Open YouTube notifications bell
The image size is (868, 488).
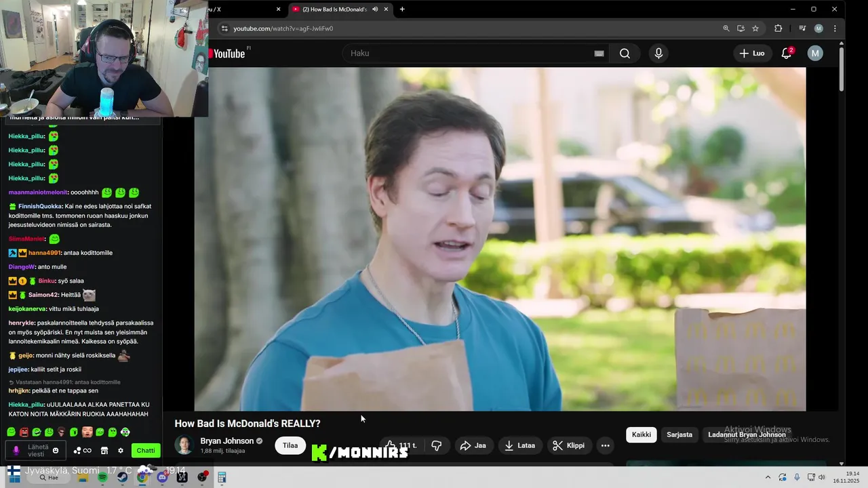(787, 54)
